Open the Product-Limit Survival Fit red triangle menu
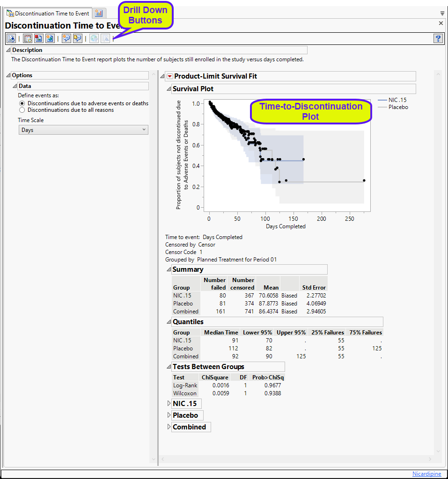This screenshot has width=448, height=479. pyautogui.click(x=170, y=76)
